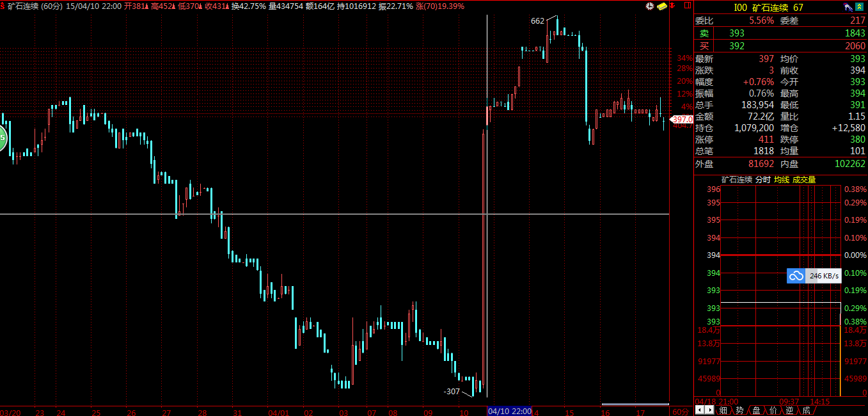
Task: Click the 662 high price marker
Action: click(537, 21)
